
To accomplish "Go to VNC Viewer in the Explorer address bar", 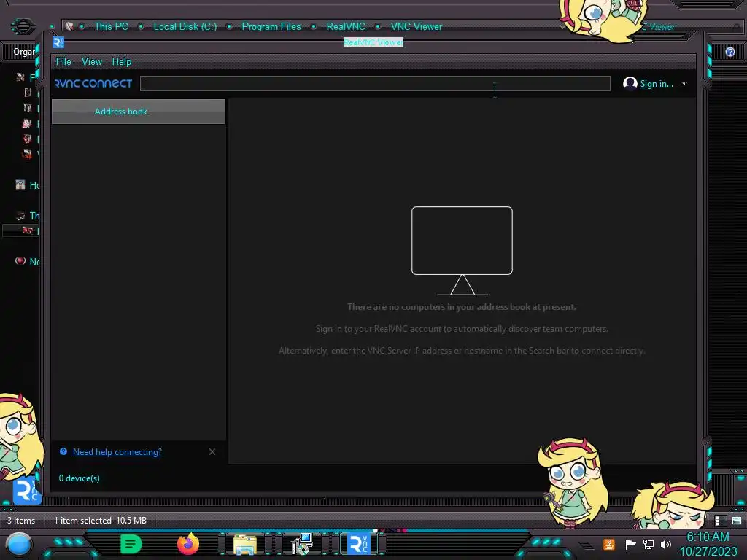I will (417, 27).
